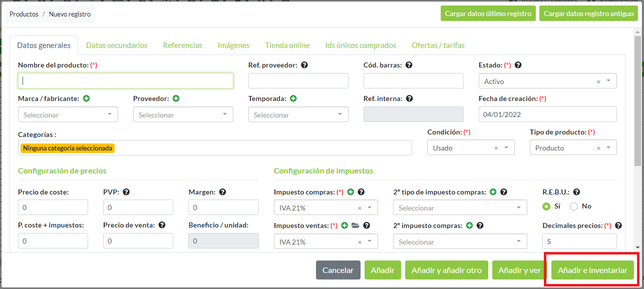644x289 pixels.
Task: Add new supplier with Proveedor plus icon
Action: click(176, 98)
